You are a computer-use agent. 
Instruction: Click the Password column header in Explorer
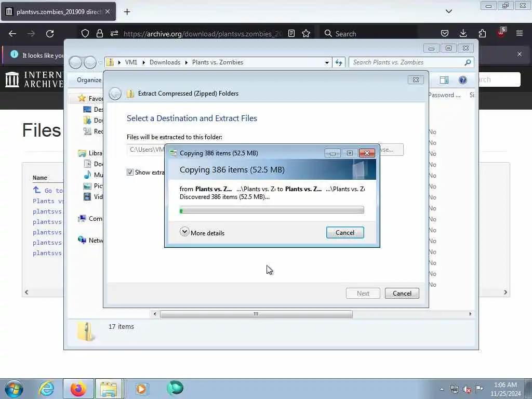(x=444, y=95)
